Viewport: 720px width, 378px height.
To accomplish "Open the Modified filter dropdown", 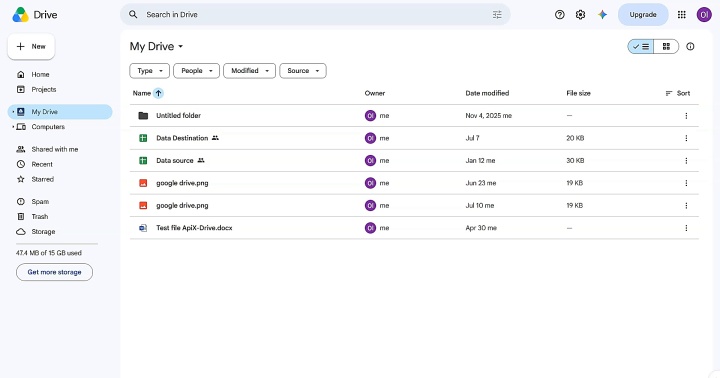I will point(249,71).
